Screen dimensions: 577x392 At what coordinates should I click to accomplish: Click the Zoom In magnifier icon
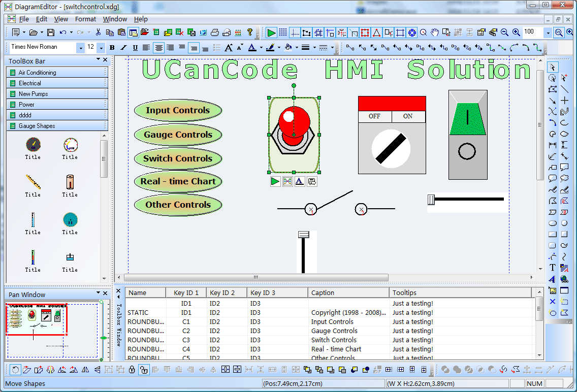[516, 32]
